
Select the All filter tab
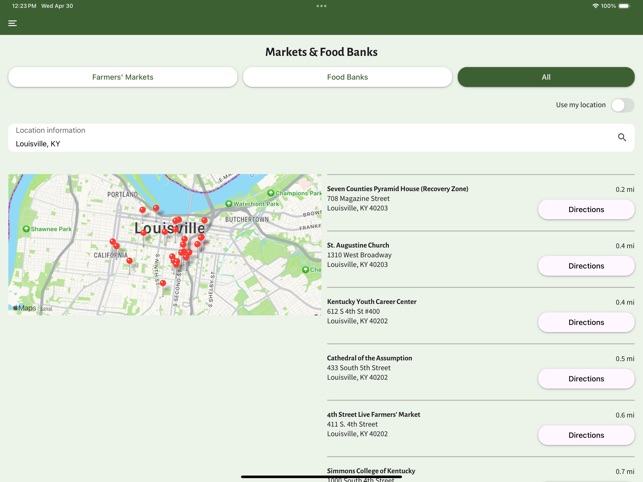tap(546, 77)
